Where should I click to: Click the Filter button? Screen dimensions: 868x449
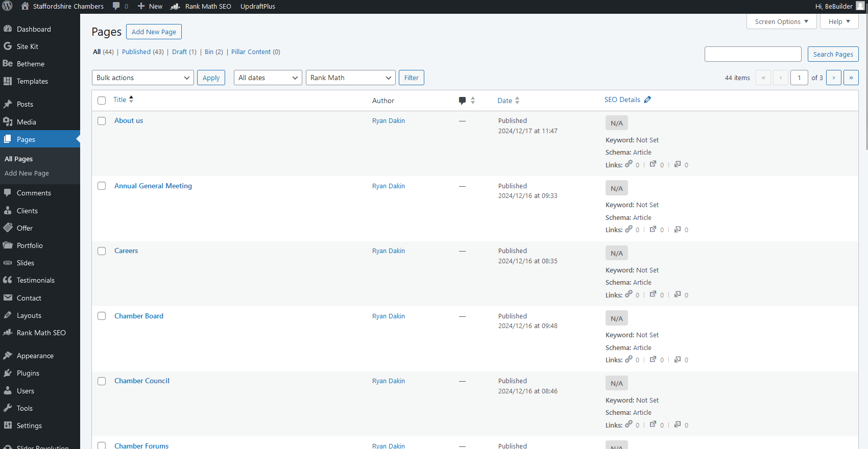412,78
